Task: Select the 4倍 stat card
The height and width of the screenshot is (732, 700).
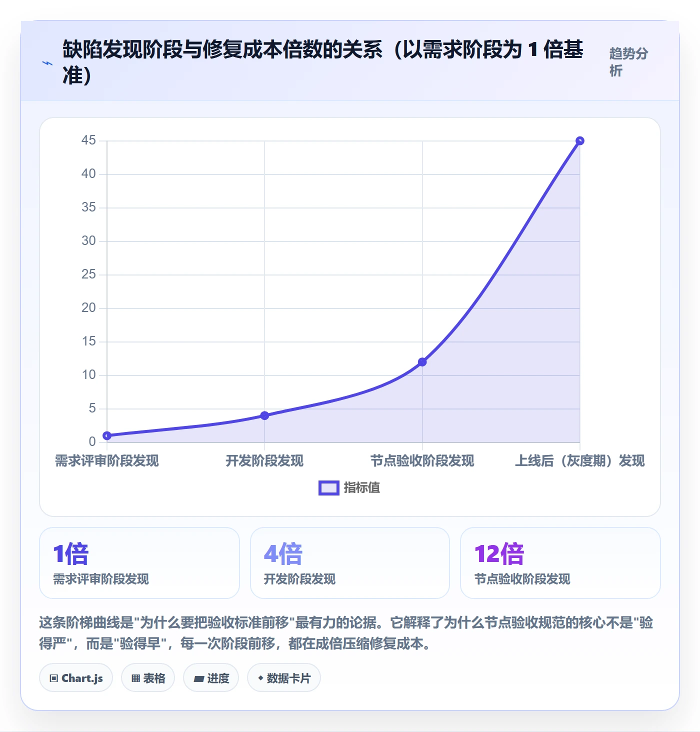Action: pos(350,563)
